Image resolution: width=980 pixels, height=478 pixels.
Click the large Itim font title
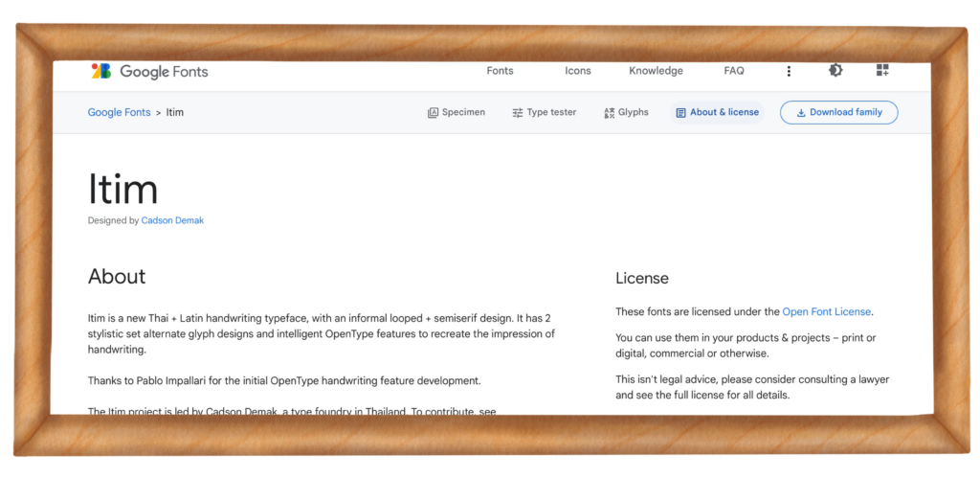[123, 189]
